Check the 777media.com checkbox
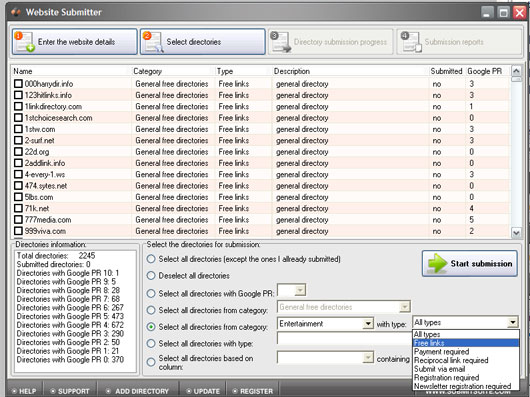 pyautogui.click(x=18, y=220)
